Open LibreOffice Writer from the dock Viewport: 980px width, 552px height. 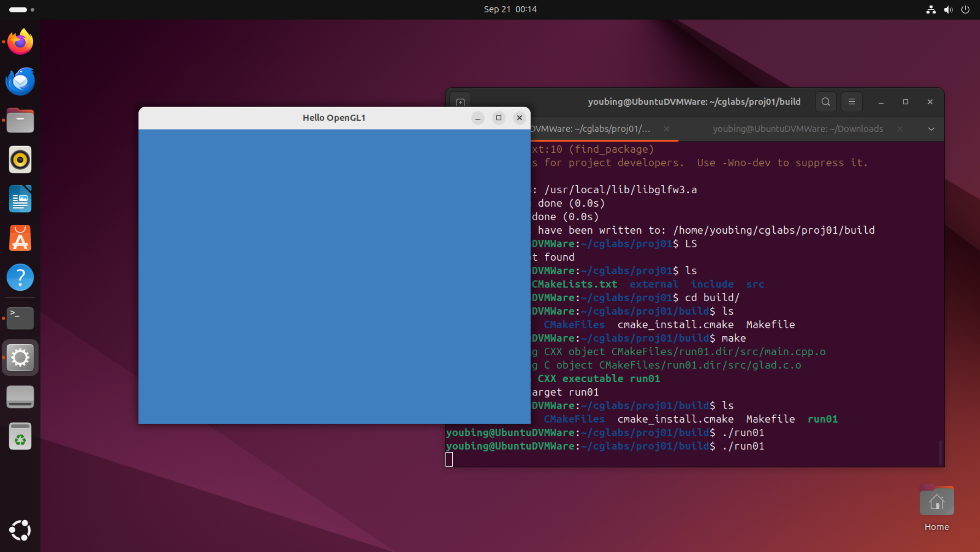click(20, 199)
